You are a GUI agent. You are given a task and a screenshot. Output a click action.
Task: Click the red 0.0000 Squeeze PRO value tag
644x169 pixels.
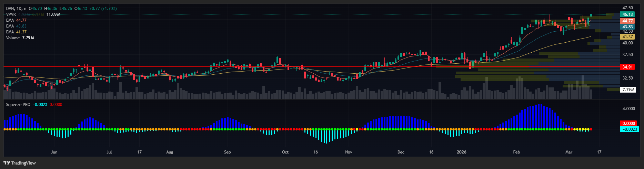[628, 123]
